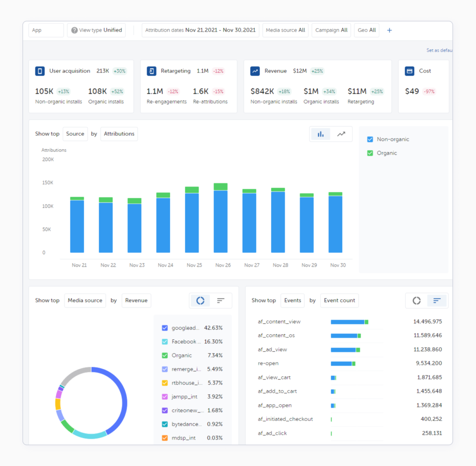Open the Attribution dates selector

(200, 30)
